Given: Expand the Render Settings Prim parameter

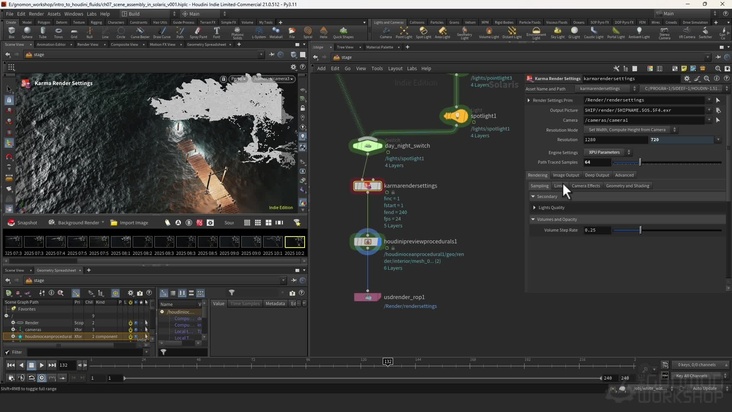Looking at the screenshot, I should coord(529,100).
